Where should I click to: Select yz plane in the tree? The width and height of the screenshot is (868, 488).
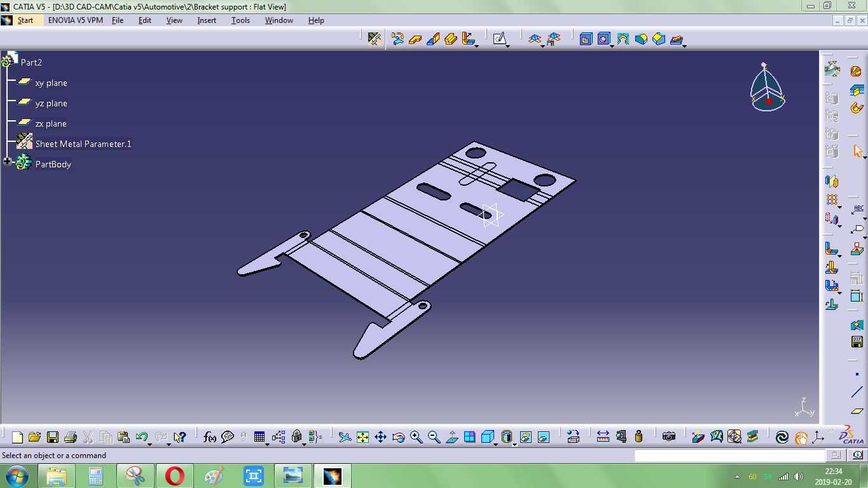coord(51,103)
